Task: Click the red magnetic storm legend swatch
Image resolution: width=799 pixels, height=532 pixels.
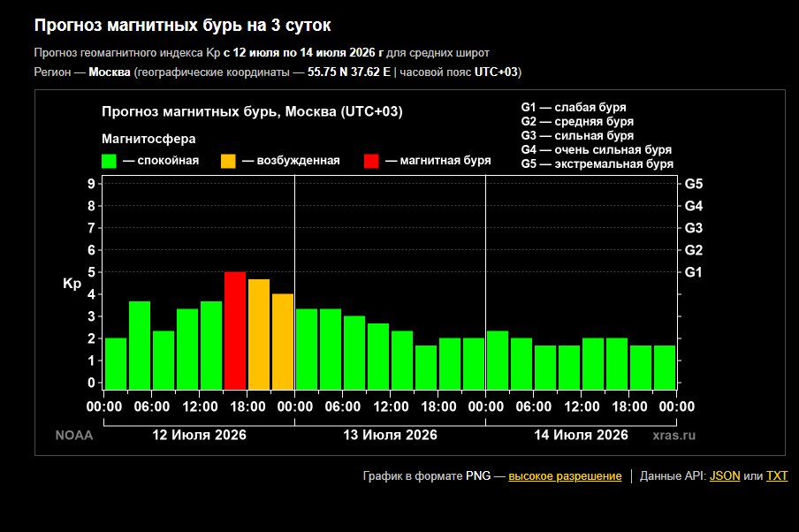Action: (x=371, y=161)
